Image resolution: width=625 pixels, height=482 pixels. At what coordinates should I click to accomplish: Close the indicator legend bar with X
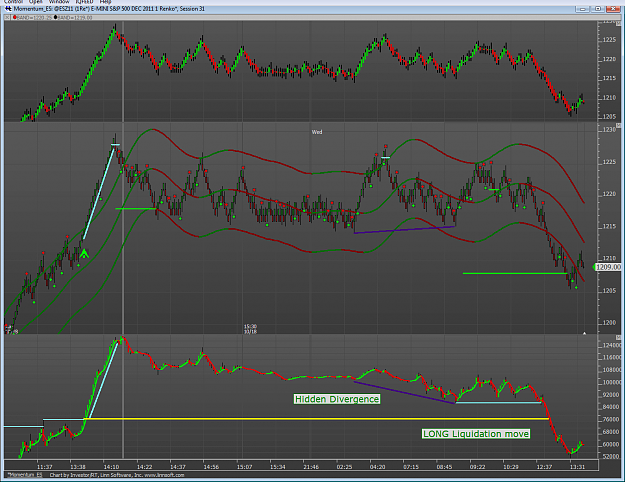[x=7, y=18]
